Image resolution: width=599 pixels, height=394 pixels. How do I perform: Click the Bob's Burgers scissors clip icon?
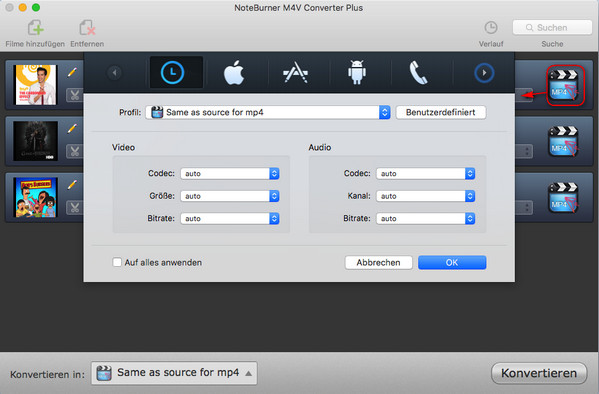pos(74,208)
